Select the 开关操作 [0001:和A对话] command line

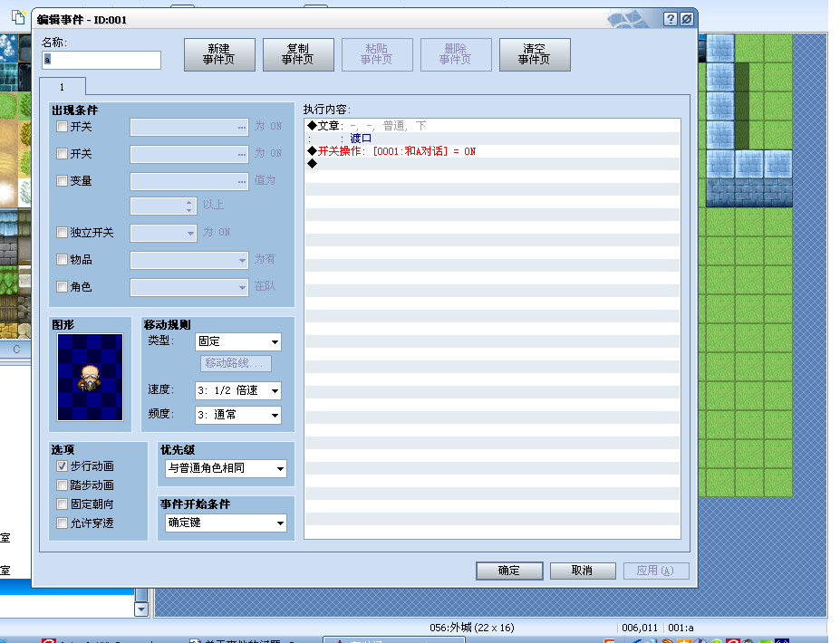pos(492,151)
